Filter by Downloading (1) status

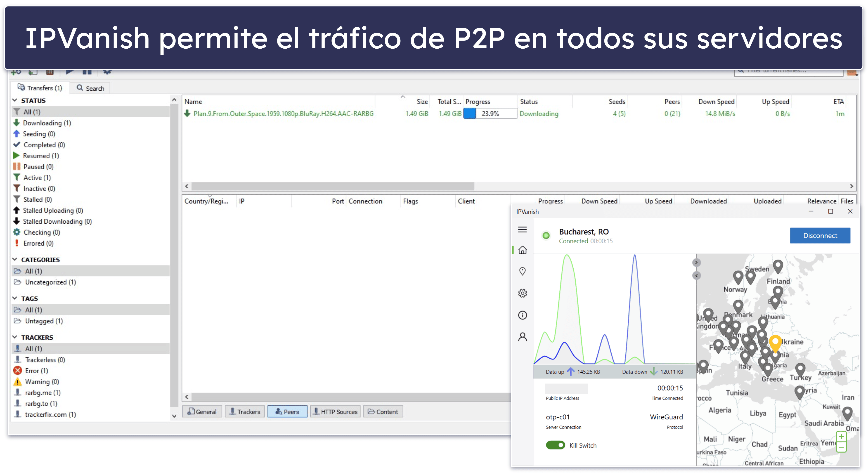point(90,123)
